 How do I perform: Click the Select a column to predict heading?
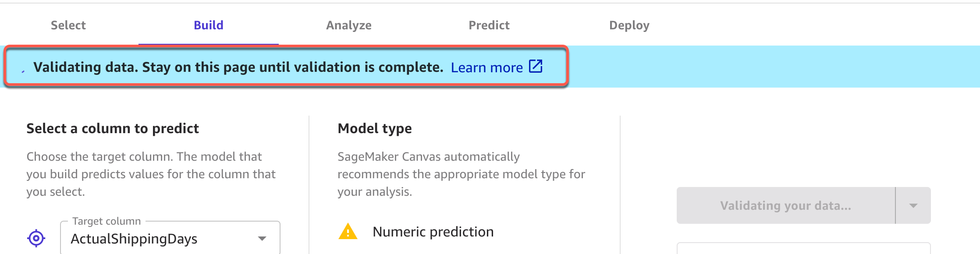[113, 128]
